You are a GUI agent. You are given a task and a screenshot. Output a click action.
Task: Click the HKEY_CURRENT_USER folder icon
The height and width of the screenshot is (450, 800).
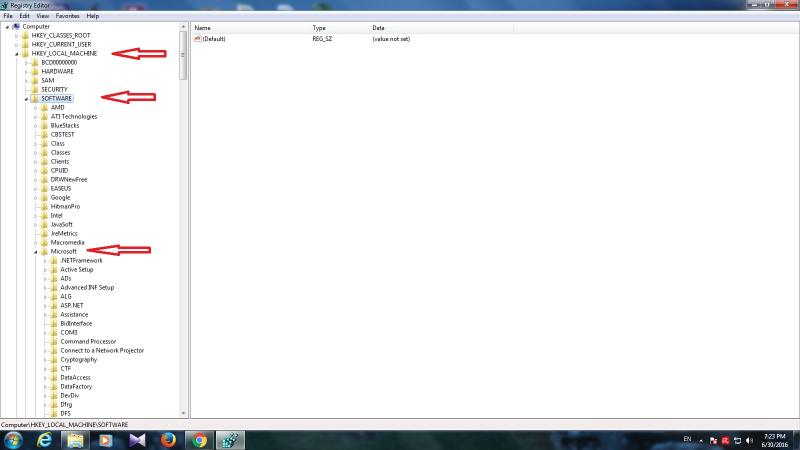pyautogui.click(x=25, y=44)
